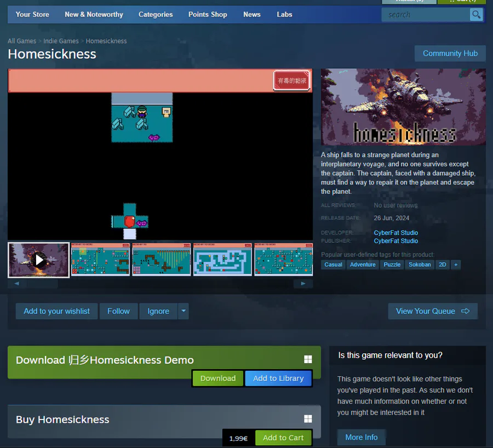Add Homesickness to Cart
493x448 pixels.
(x=283, y=438)
